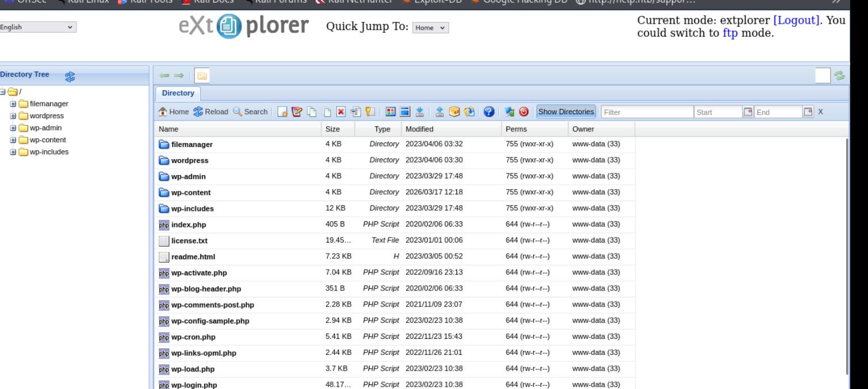
Task: Click the Logout link
Action: coord(796,21)
